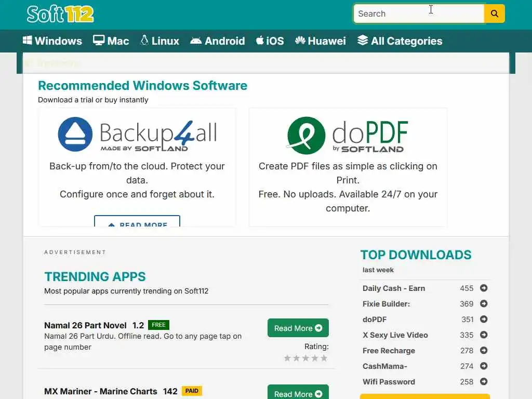The height and width of the screenshot is (399, 532).
Task: Click the TRENDING APPS heading
Action: coord(95,276)
